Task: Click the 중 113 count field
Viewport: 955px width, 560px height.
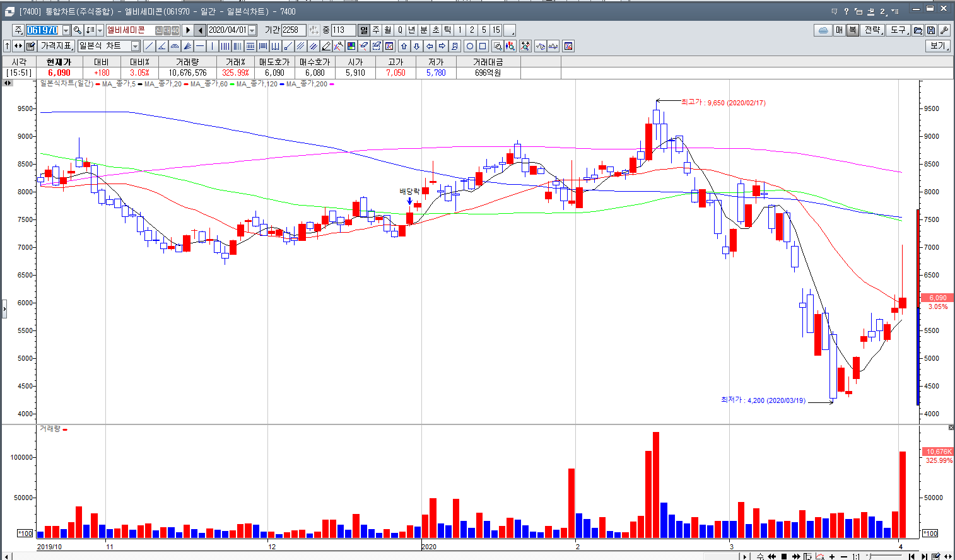Action: (344, 30)
